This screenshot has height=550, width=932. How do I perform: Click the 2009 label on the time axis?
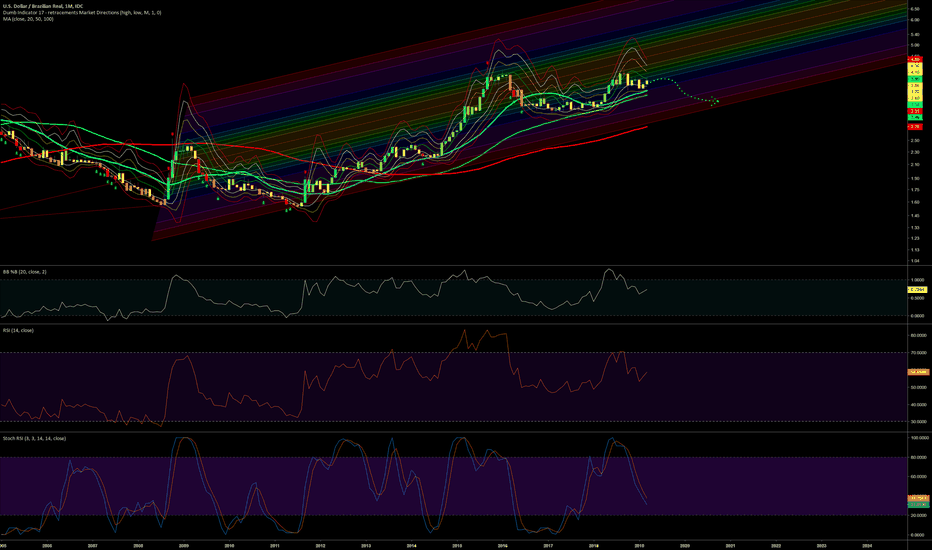[x=184, y=545]
